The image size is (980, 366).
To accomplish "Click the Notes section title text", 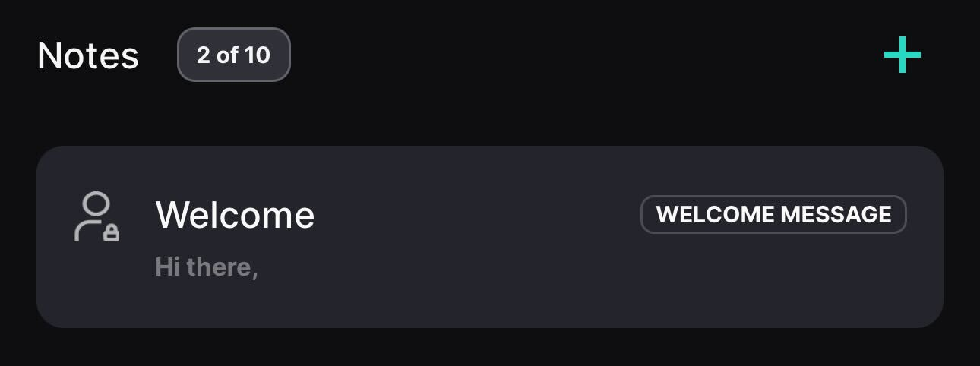I will pos(88,55).
